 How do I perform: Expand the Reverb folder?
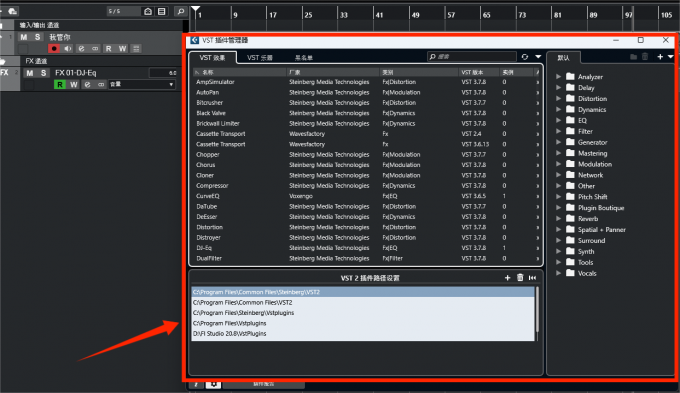pyautogui.click(x=559, y=219)
